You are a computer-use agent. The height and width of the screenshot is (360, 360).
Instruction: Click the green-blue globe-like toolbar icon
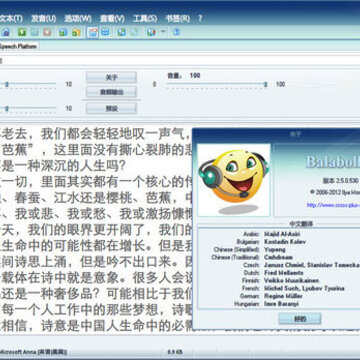pos(122,32)
